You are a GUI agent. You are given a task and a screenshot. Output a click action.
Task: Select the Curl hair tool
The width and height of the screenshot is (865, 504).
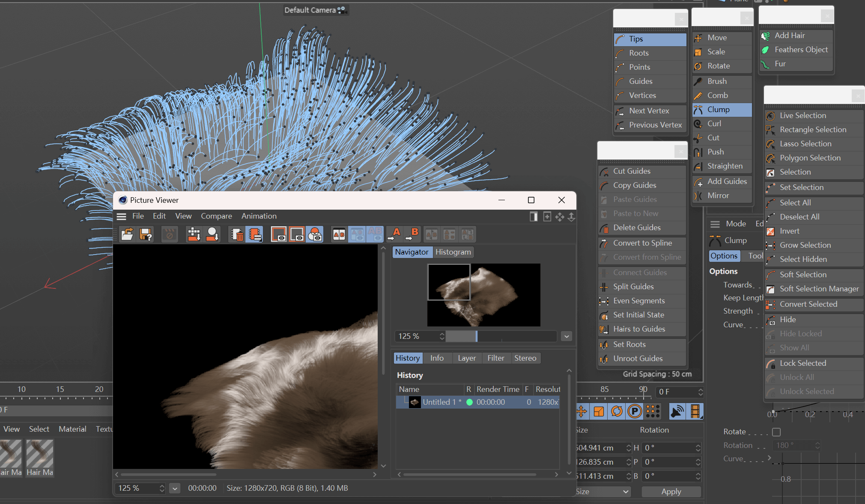(x=722, y=124)
